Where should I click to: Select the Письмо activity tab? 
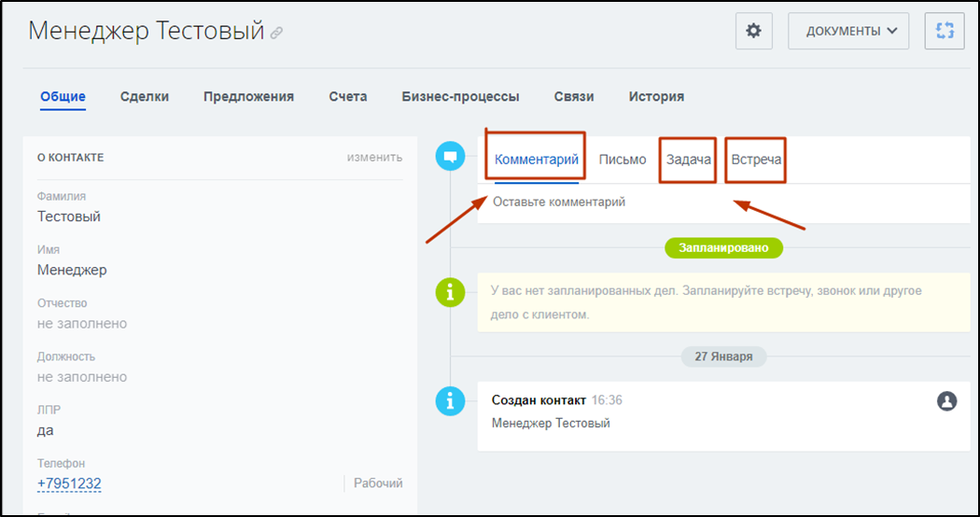tap(623, 160)
